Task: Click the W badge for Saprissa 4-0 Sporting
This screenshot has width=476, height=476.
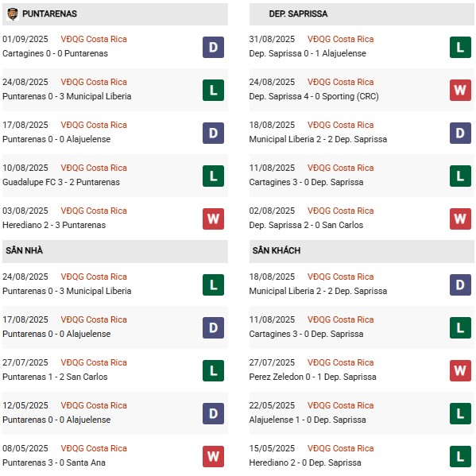Action: click(x=460, y=90)
